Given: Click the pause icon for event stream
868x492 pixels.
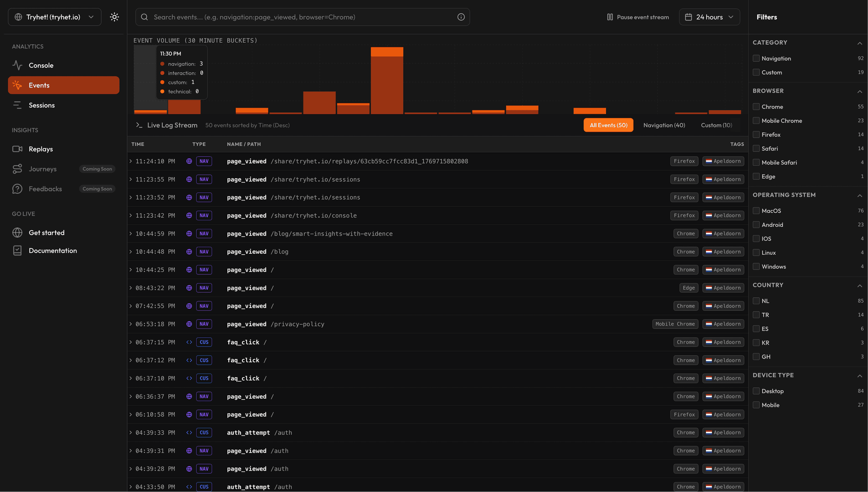Looking at the screenshot, I should pyautogui.click(x=610, y=17).
